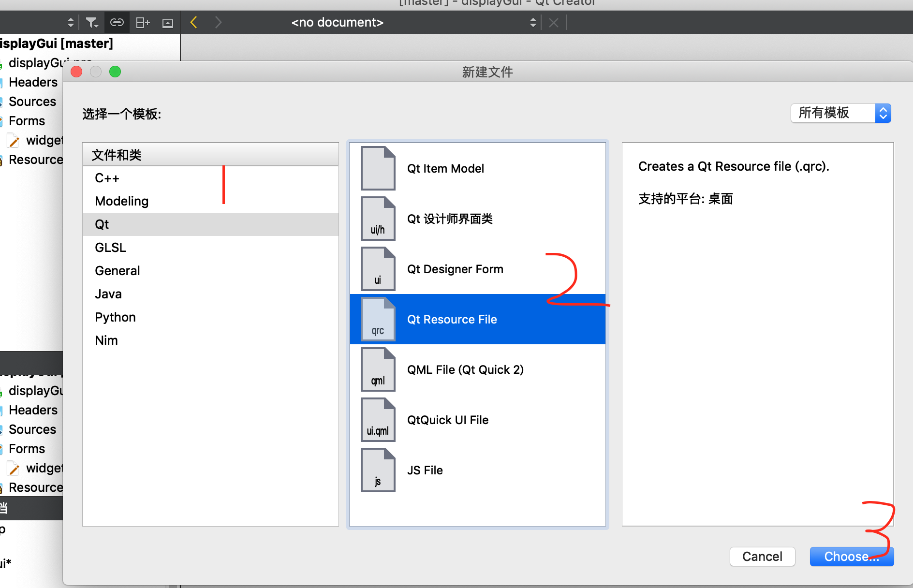Image resolution: width=913 pixels, height=588 pixels.
Task: Click the open document in new window icon
Action: [168, 22]
